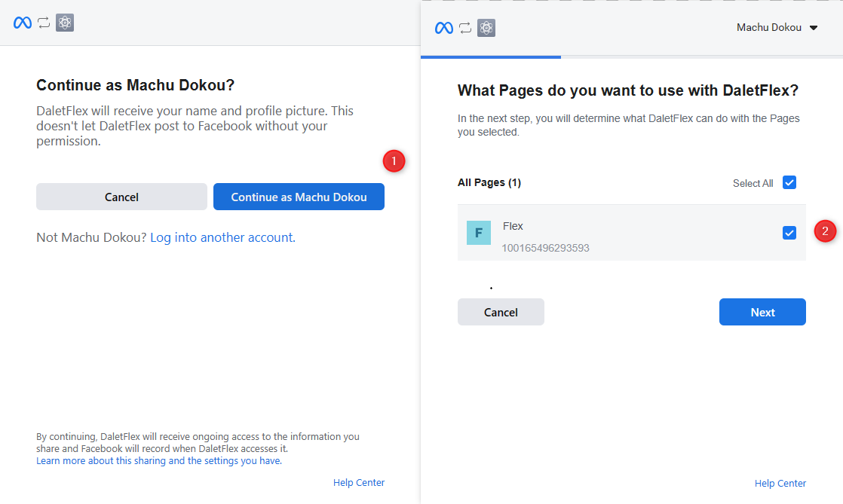
Task: Click the blue progress bar at top
Action: point(490,55)
